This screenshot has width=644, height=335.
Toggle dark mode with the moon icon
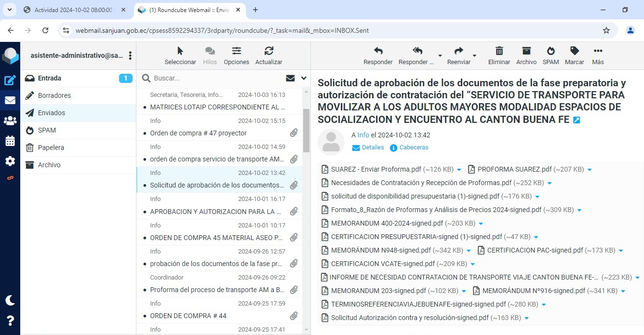(10, 300)
